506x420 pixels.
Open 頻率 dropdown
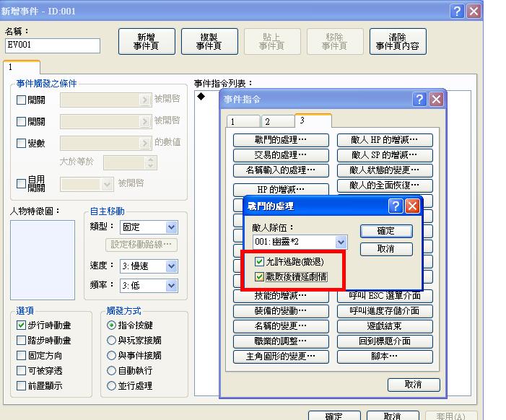[172, 286]
